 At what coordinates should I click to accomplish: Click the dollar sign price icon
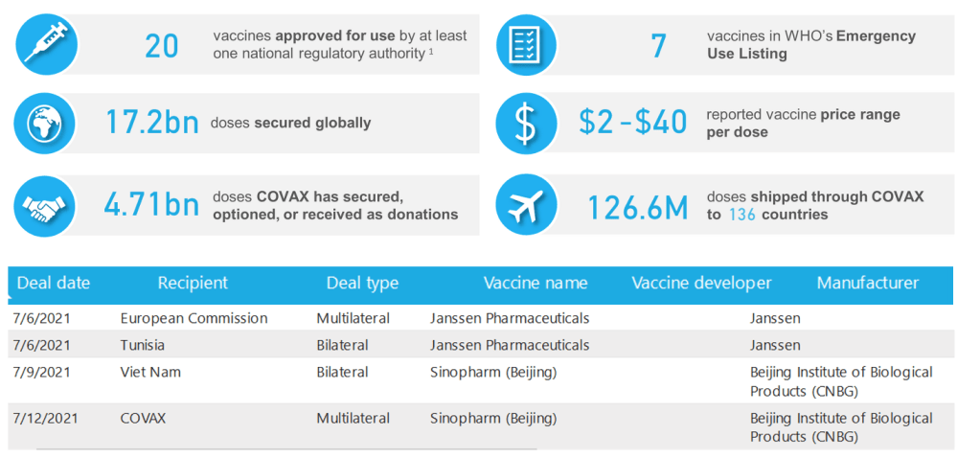pos(527,123)
